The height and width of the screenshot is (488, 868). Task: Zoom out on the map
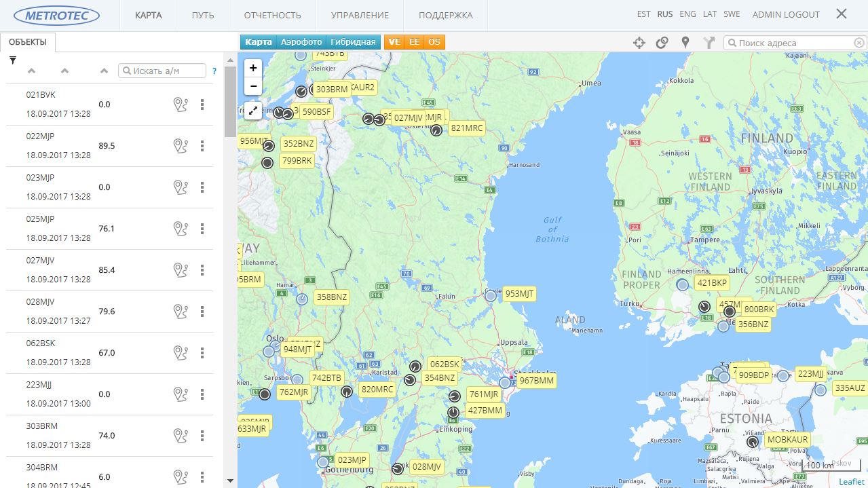(x=253, y=86)
